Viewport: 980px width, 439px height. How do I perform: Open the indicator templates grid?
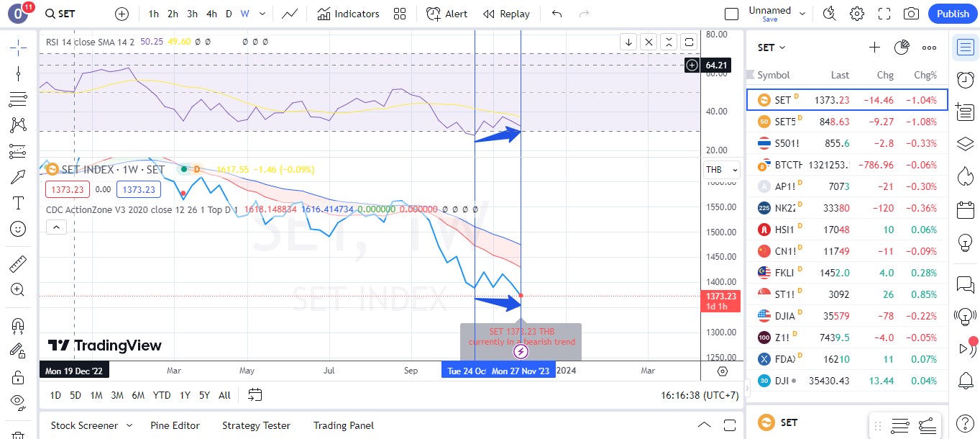[x=400, y=14]
